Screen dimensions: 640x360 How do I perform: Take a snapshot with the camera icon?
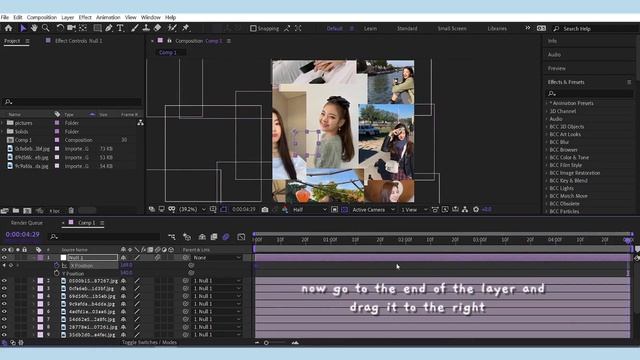(265, 209)
